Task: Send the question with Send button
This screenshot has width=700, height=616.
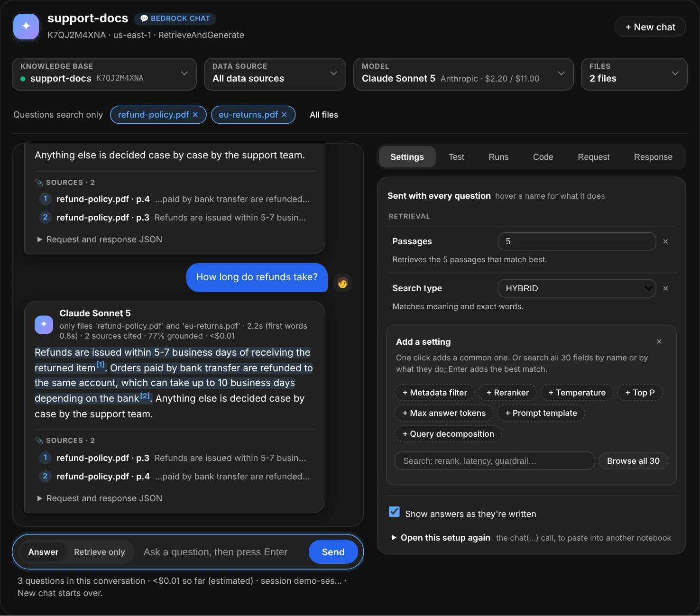Action: 333,552
